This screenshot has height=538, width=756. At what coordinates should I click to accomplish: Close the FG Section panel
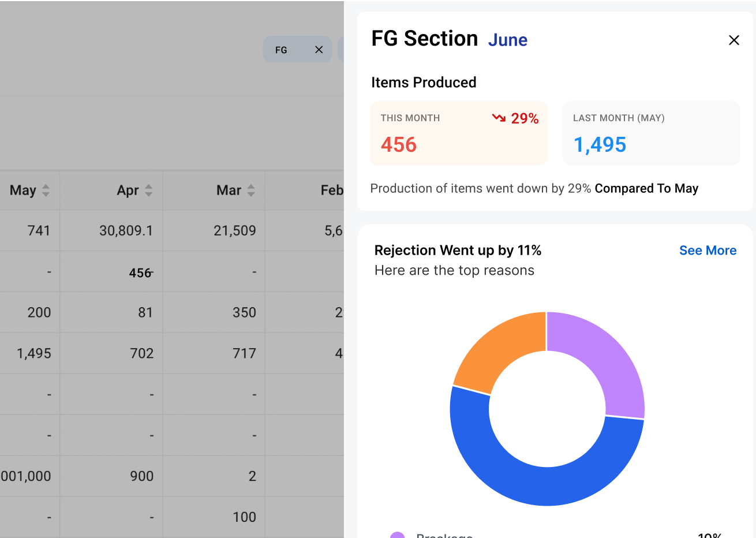(x=733, y=40)
